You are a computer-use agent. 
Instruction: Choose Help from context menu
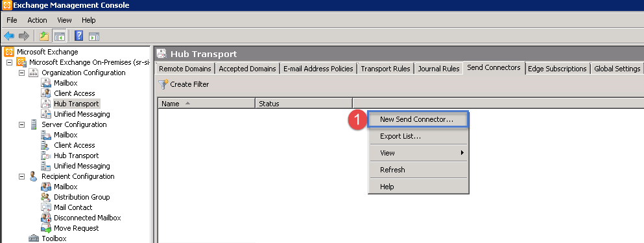[x=418, y=187]
